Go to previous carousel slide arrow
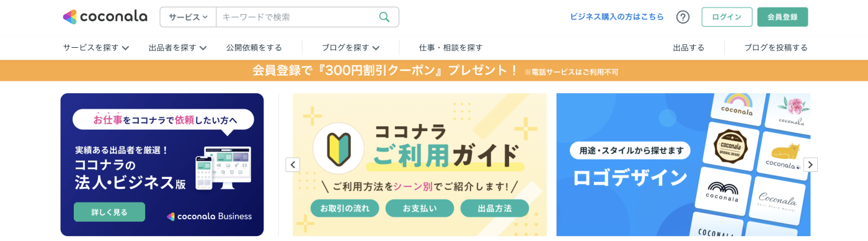Screen dimensions: 868x241 coord(293,165)
